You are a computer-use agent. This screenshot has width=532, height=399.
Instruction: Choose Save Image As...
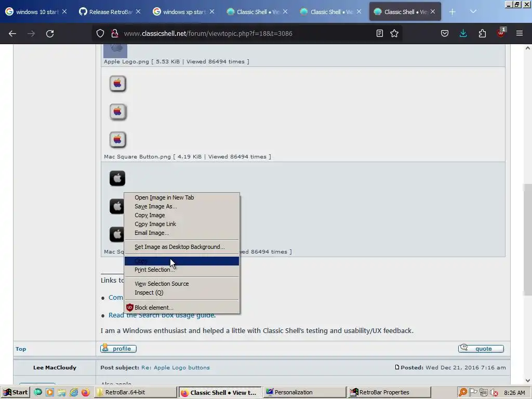[x=182, y=206]
